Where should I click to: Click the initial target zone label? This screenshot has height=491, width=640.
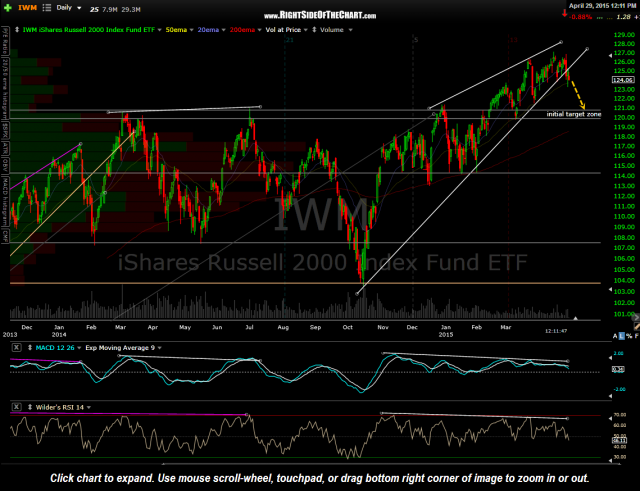[574, 114]
